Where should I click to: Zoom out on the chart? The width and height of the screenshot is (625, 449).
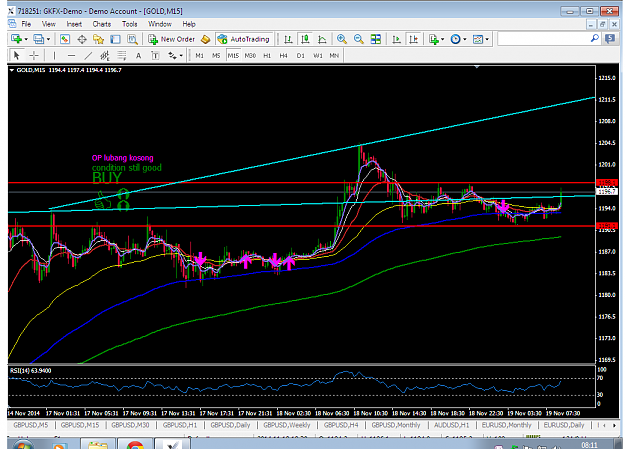359,39
